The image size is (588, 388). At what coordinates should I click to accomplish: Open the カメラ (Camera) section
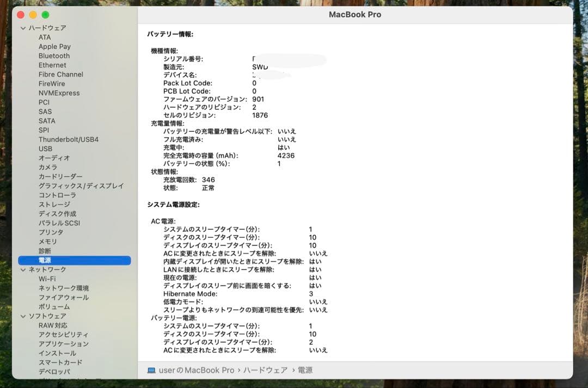(47, 167)
